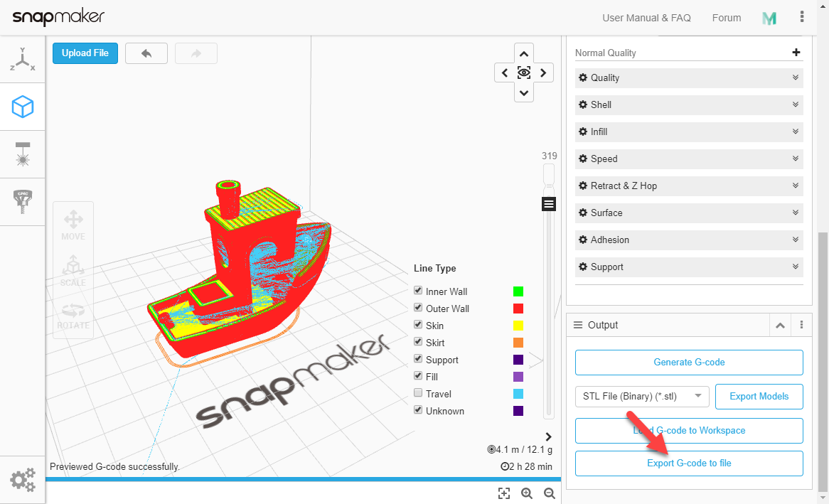Screen dimensions: 829x504
Task: Click the cyan Travel color swatch
Action: pos(518,394)
